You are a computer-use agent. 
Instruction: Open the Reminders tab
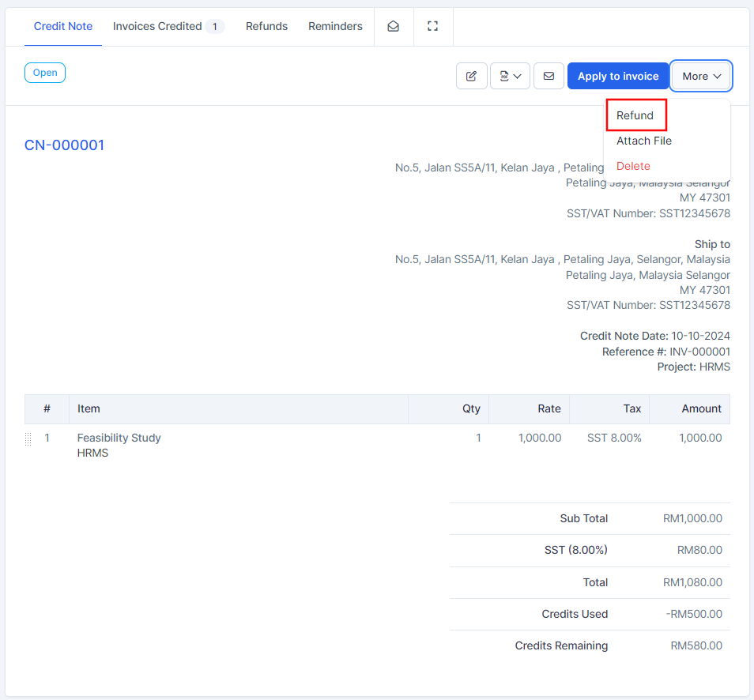pyautogui.click(x=335, y=26)
